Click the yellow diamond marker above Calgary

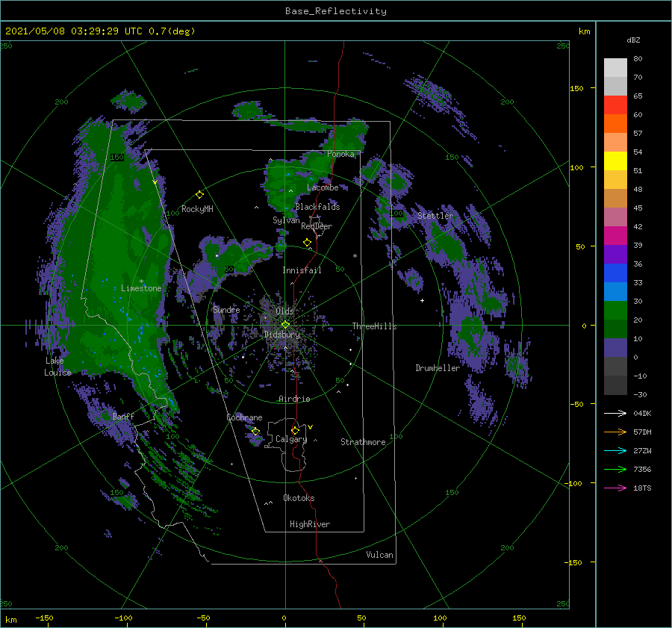(x=295, y=430)
